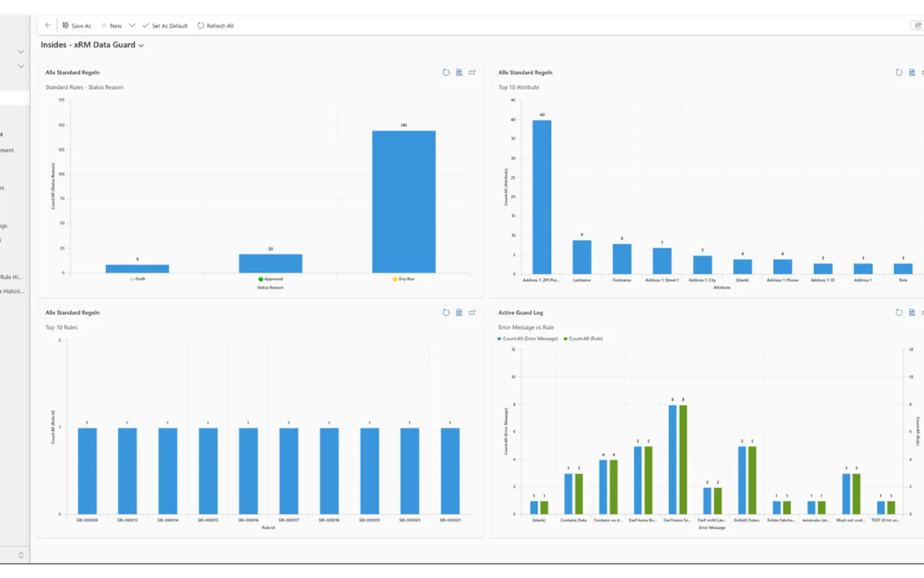The height and width of the screenshot is (578, 924).
Task: View records for the Top 10 Rules chart
Action: (459, 312)
